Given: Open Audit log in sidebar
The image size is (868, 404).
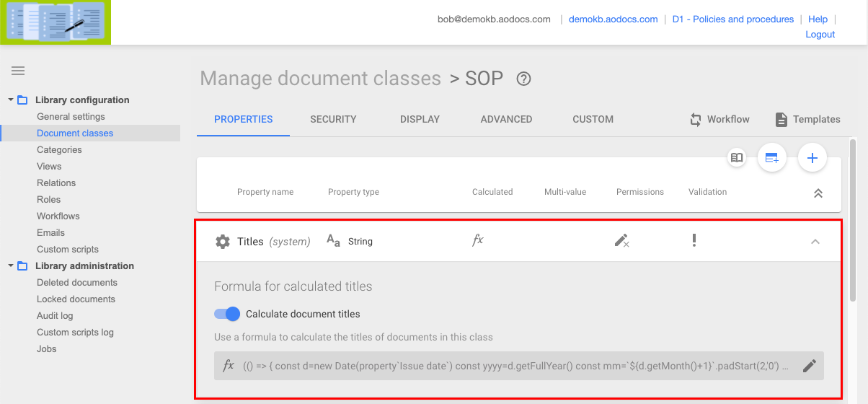Looking at the screenshot, I should [55, 316].
